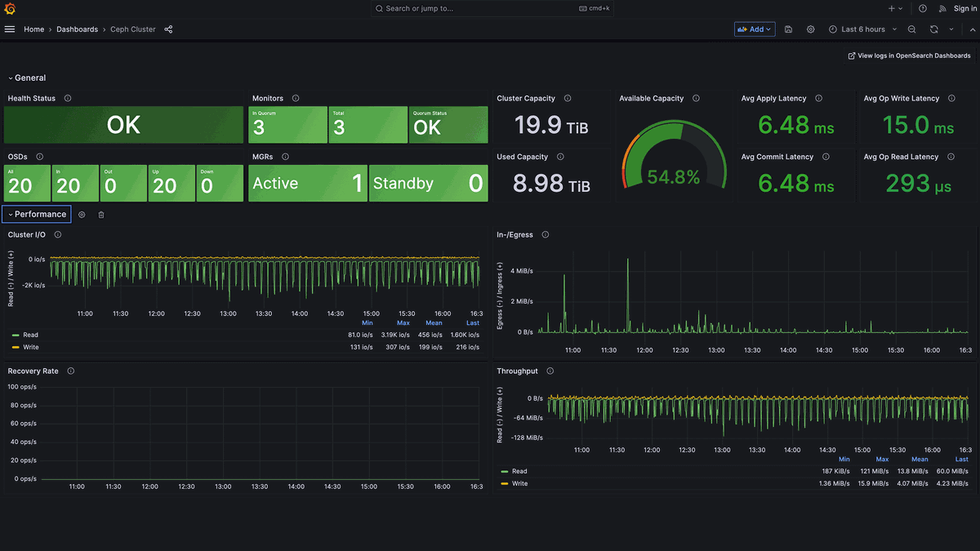Go to Home breadcrumb
980x551 pixels.
(33, 29)
